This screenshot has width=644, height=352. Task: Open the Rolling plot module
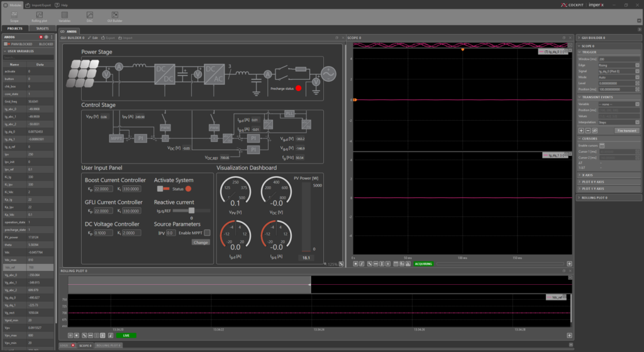coord(38,16)
